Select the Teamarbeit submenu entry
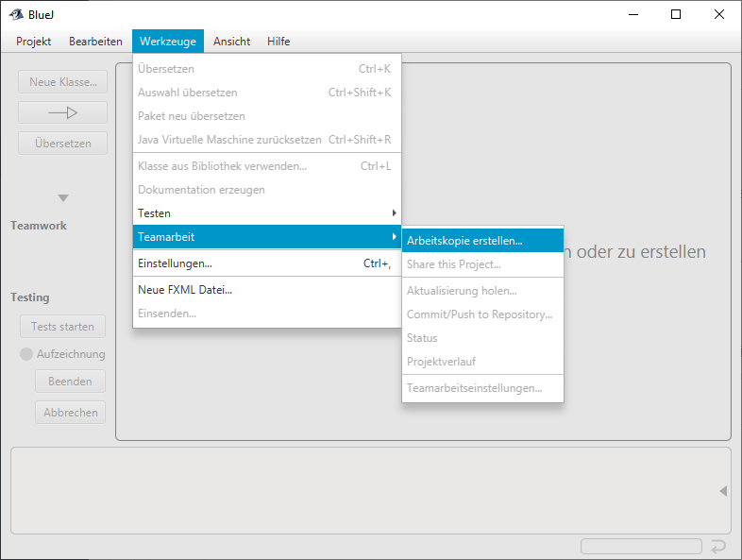742x560 pixels. [x=267, y=237]
